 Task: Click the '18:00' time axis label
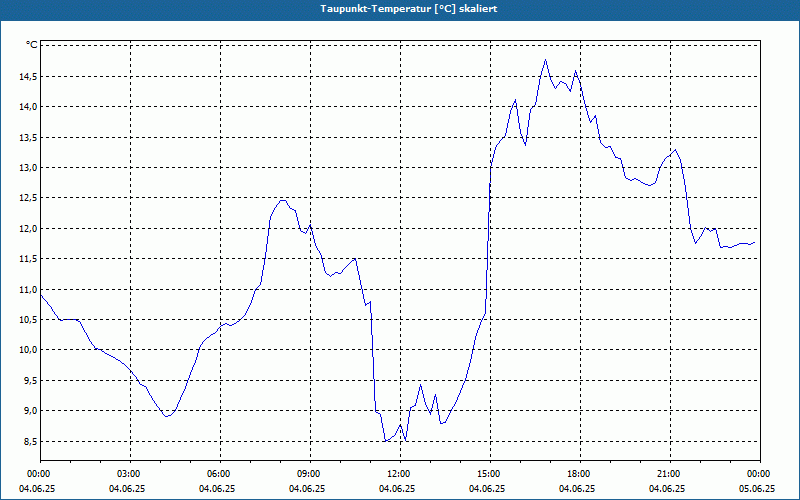point(578,474)
